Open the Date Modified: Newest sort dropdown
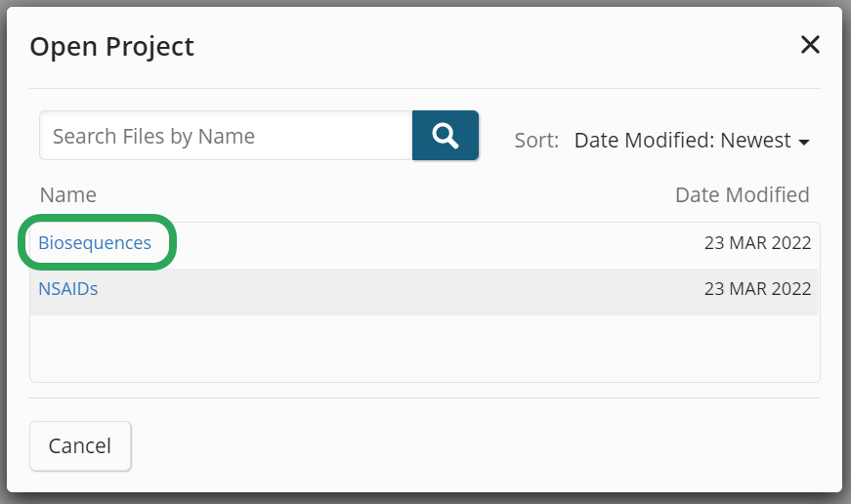 click(x=692, y=141)
